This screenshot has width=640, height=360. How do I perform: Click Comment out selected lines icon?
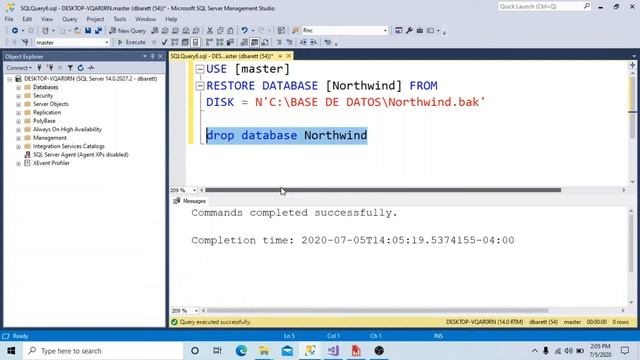point(279,42)
